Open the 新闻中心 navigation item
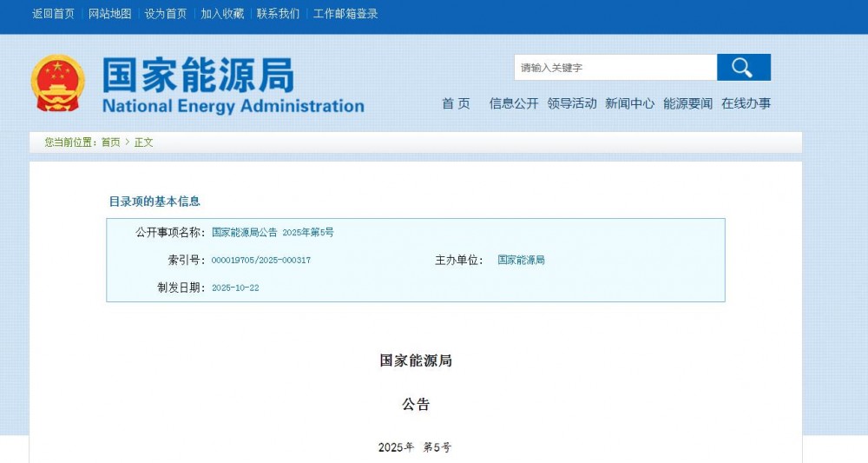The width and height of the screenshot is (868, 463). [630, 103]
